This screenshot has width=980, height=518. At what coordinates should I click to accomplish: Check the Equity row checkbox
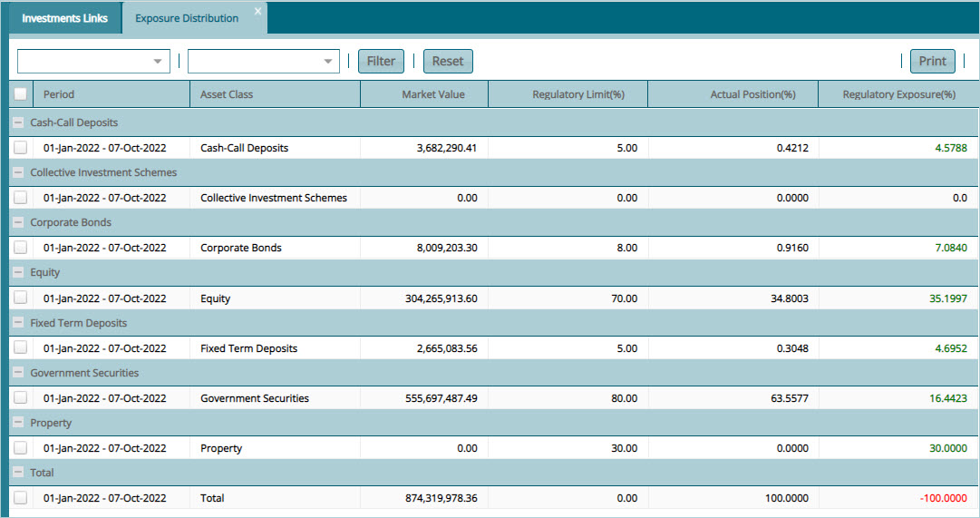21,298
